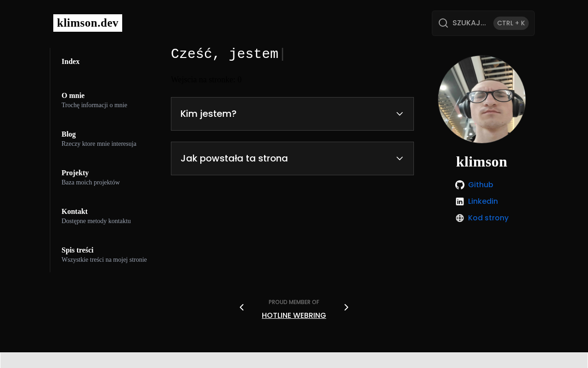Navigate to O mnie section
This screenshot has width=588, height=368.
click(x=73, y=96)
